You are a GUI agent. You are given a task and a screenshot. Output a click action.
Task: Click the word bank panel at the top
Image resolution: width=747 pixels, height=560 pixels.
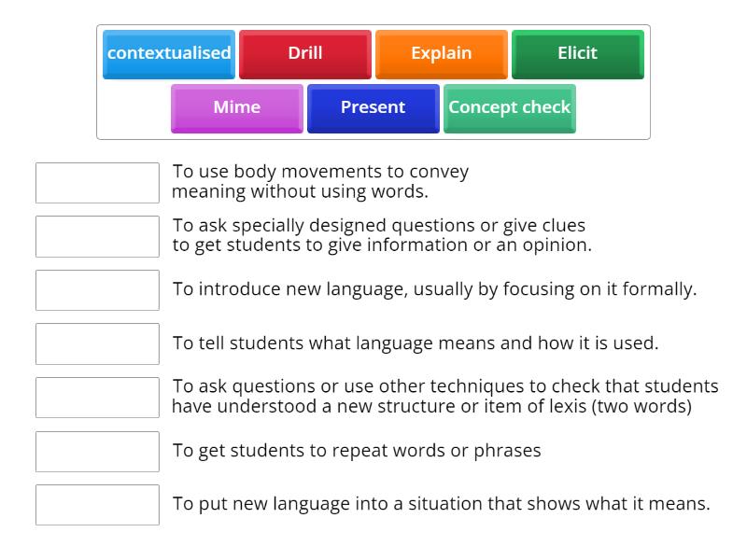tap(373, 80)
